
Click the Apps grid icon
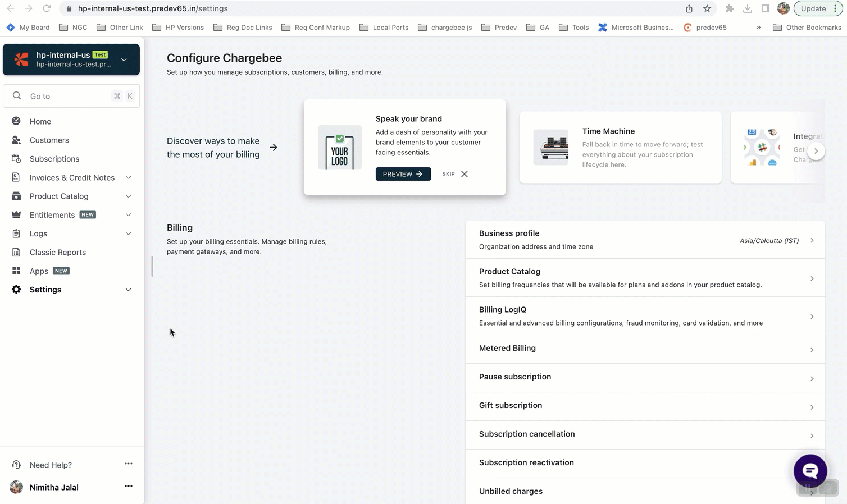pyautogui.click(x=16, y=271)
